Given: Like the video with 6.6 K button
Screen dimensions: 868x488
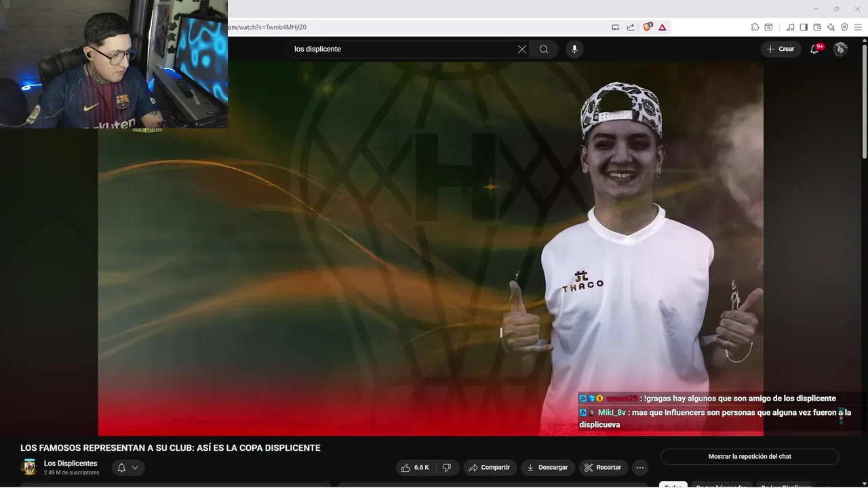Looking at the screenshot, I should [x=415, y=468].
